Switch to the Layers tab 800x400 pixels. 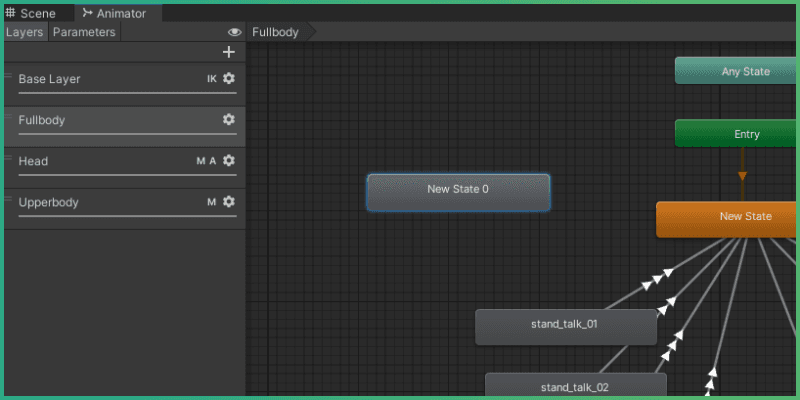coord(24,32)
